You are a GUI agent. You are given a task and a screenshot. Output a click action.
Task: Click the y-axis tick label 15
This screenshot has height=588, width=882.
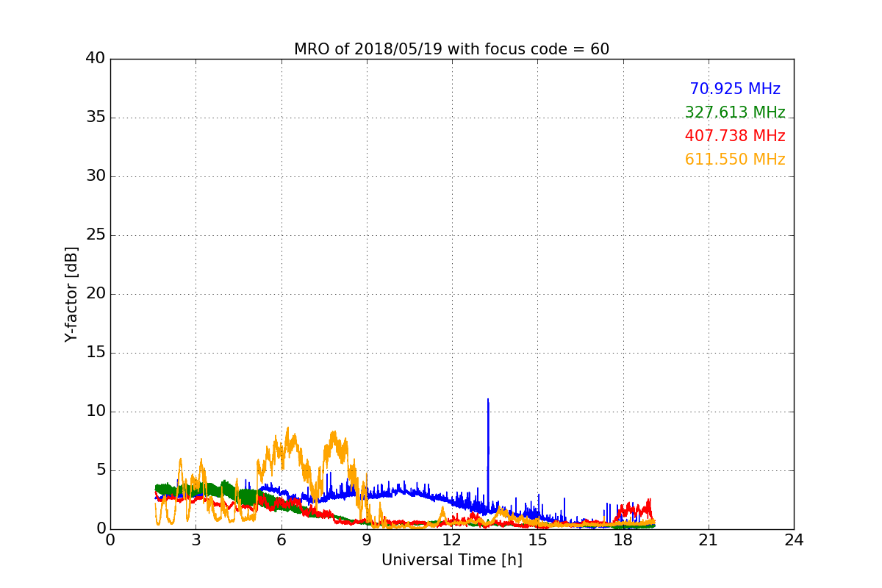coord(96,353)
